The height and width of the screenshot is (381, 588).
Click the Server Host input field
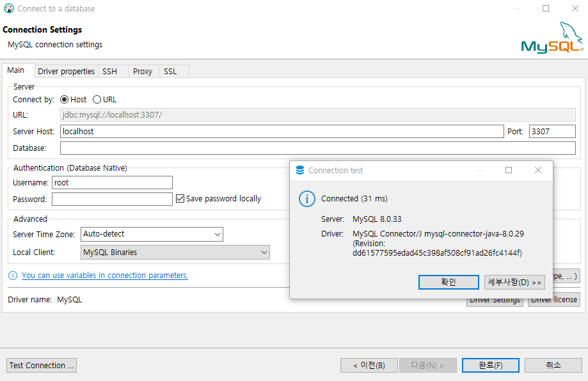coord(282,132)
